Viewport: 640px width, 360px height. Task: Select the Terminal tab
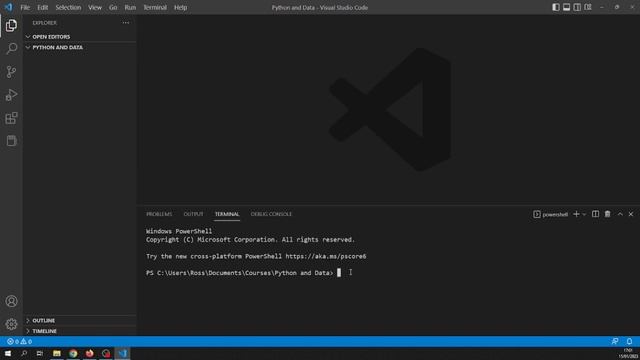pyautogui.click(x=227, y=214)
